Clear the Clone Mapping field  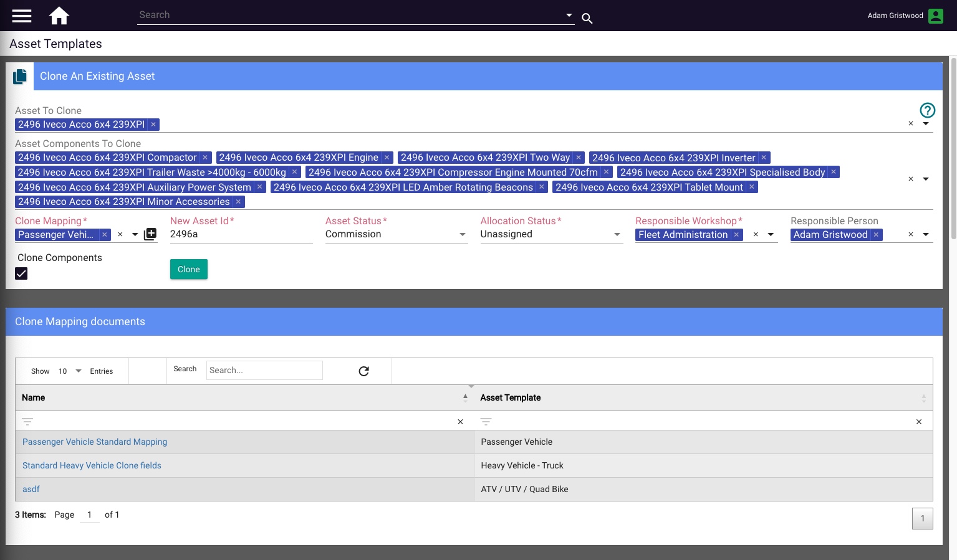(120, 234)
